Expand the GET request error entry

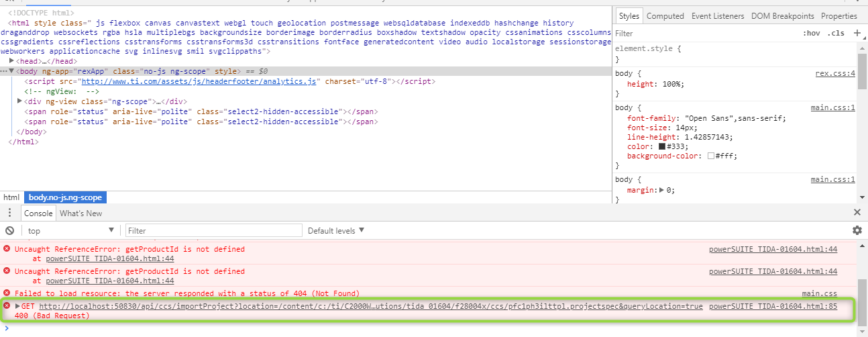pos(17,306)
